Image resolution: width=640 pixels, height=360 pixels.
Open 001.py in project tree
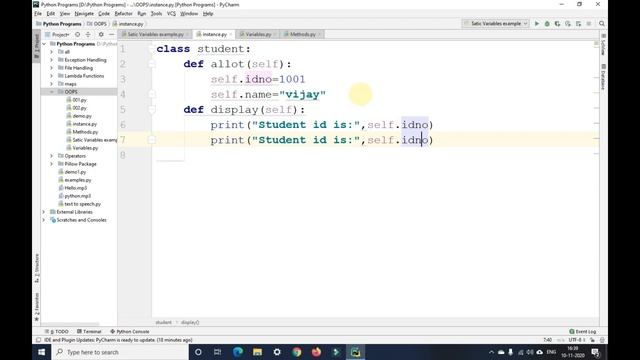click(x=79, y=100)
